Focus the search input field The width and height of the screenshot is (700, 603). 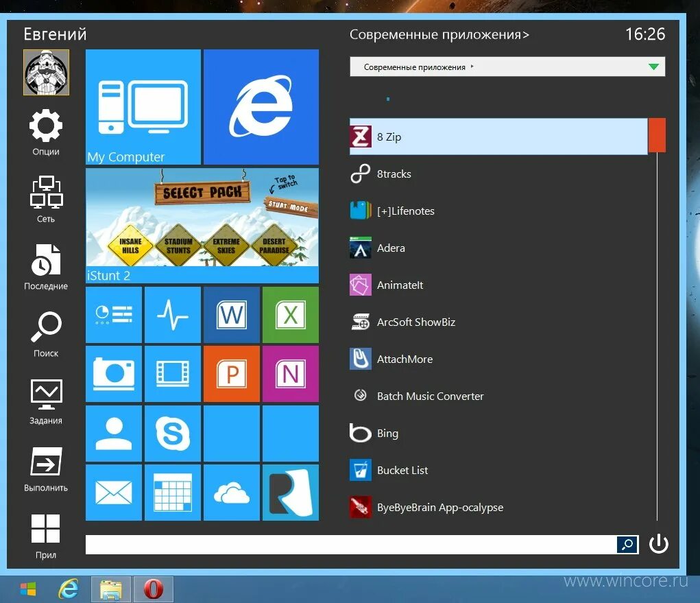pos(351,545)
